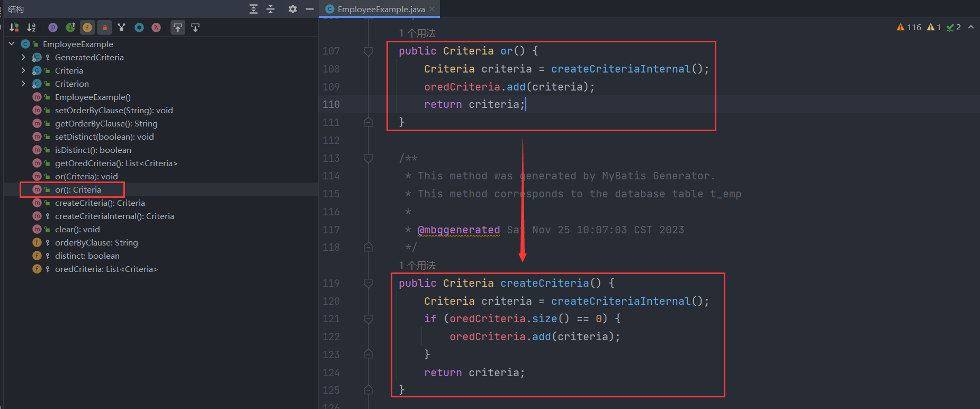
Task: Fold createCriteria() method at line 119
Action: [368, 283]
